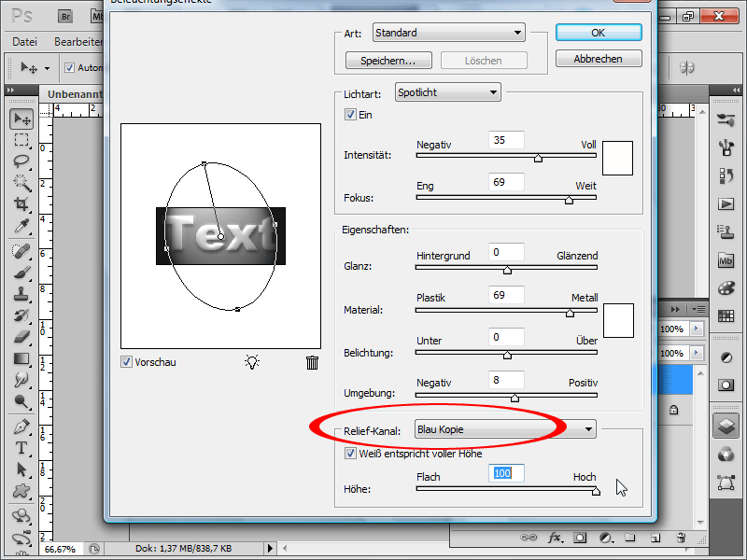Open the Art style dropdown
Image resolution: width=747 pixels, height=560 pixels.
click(449, 33)
